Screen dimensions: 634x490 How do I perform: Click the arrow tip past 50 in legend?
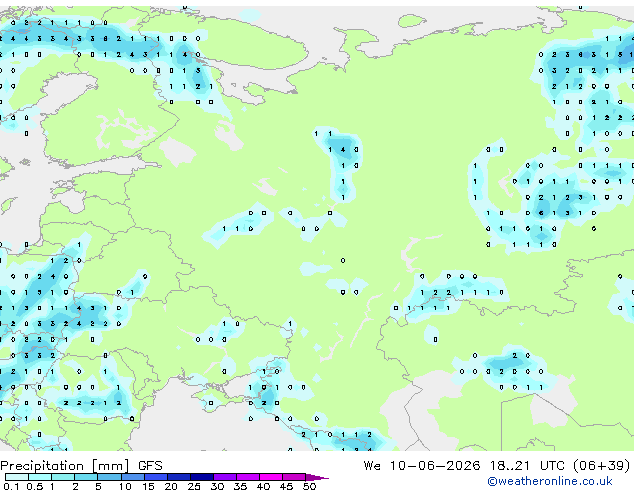click(317, 477)
